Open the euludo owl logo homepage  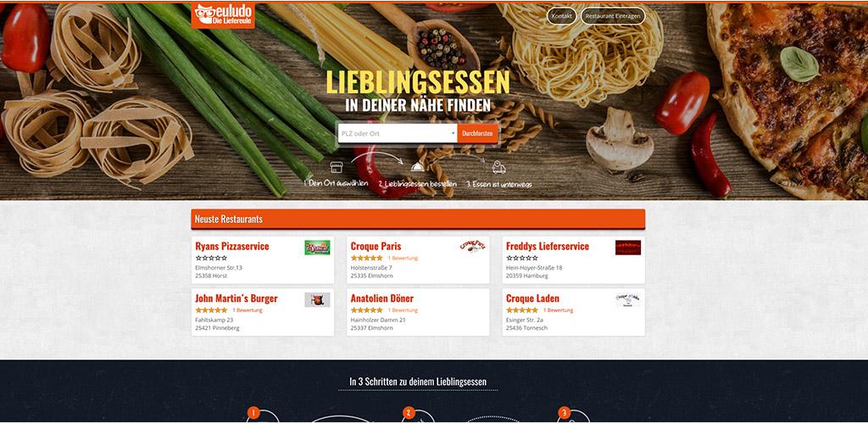(223, 15)
